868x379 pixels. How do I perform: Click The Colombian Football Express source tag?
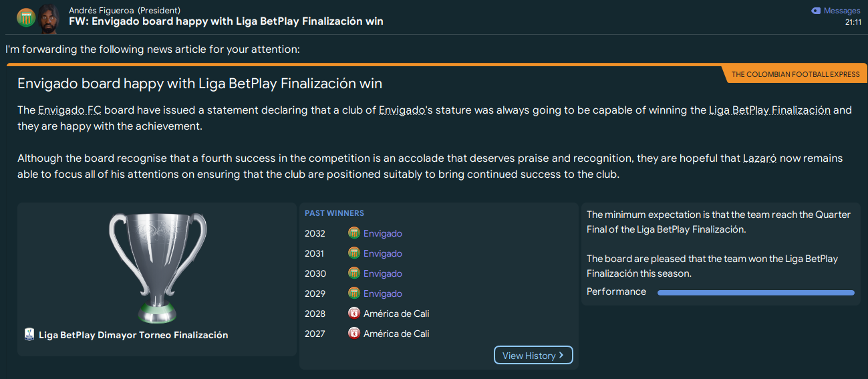(795, 74)
